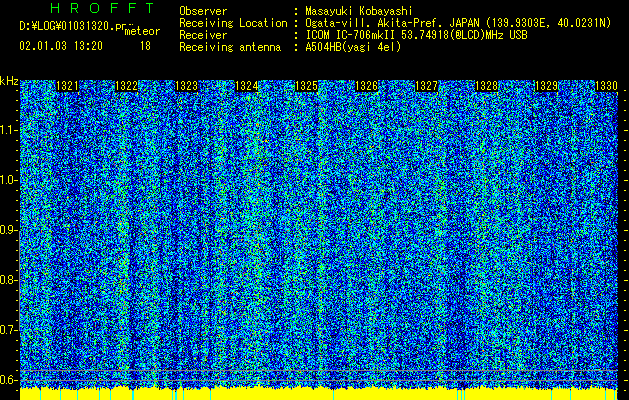Click the 1330 time marker label
Image resolution: width=629 pixels, height=400 pixels.
606,86
